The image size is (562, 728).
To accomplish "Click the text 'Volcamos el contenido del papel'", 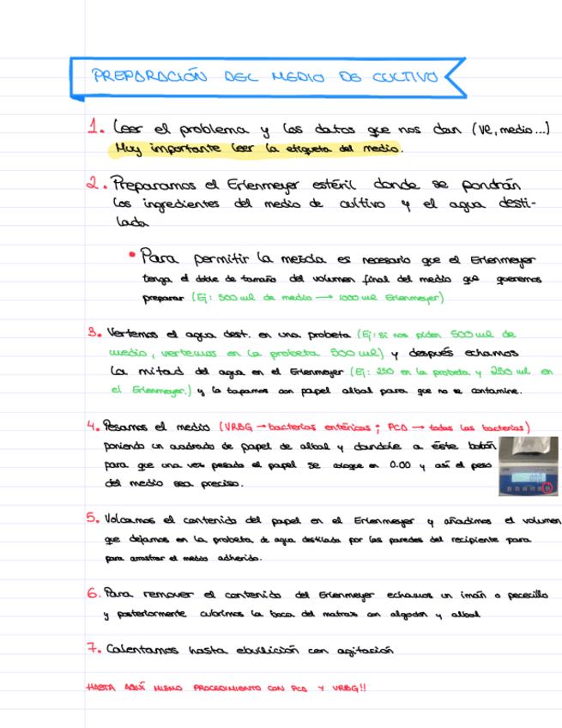I will [202, 520].
